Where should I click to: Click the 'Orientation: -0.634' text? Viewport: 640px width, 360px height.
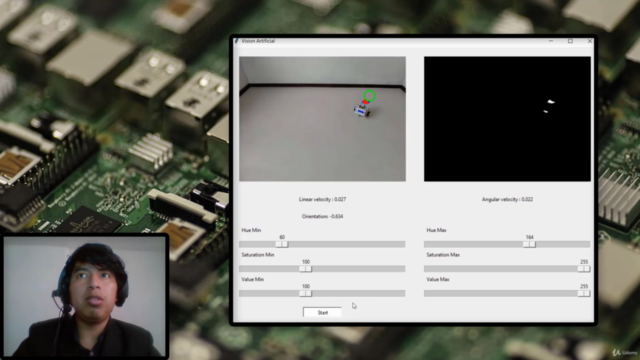coord(322,216)
